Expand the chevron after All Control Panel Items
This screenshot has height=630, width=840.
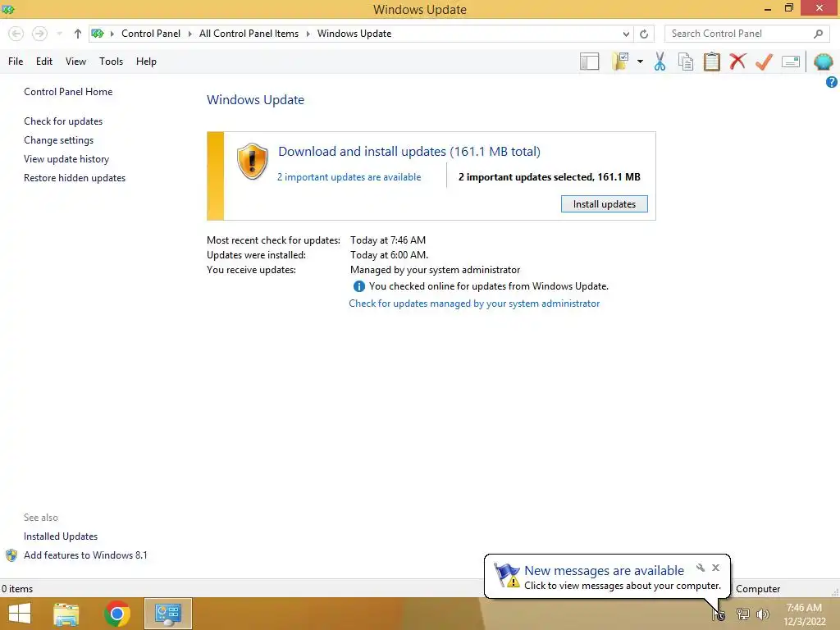click(x=308, y=34)
